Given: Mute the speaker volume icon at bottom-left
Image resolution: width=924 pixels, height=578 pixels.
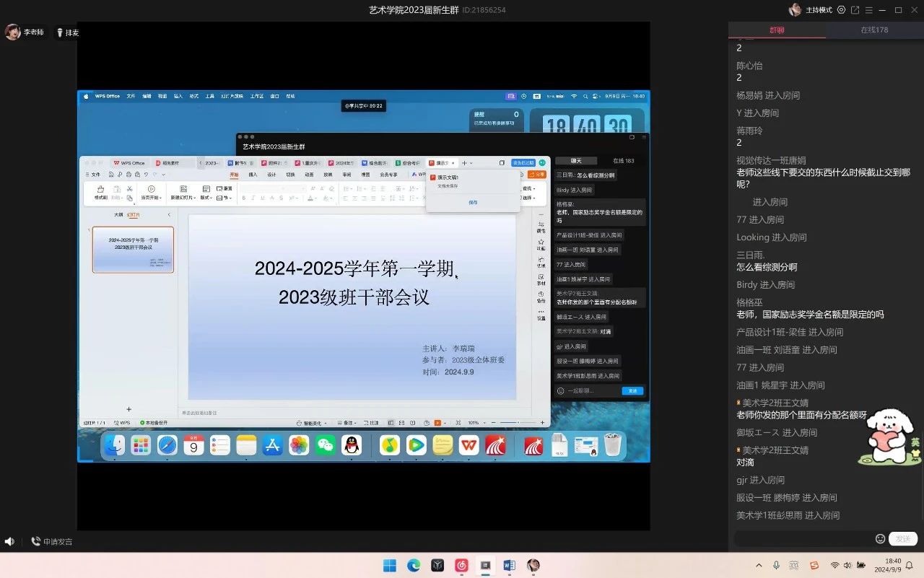Looking at the screenshot, I should click(9, 541).
